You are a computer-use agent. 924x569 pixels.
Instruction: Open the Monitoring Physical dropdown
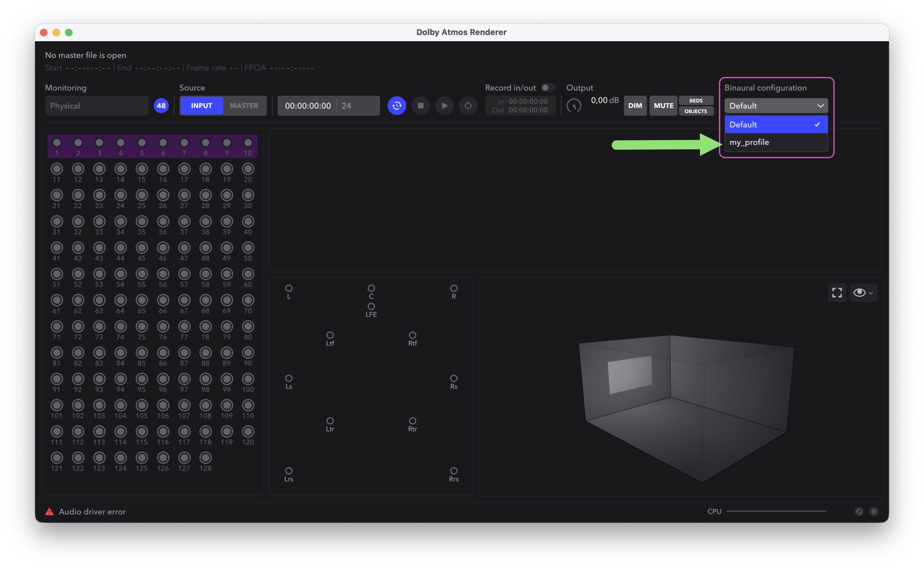pyautogui.click(x=97, y=106)
